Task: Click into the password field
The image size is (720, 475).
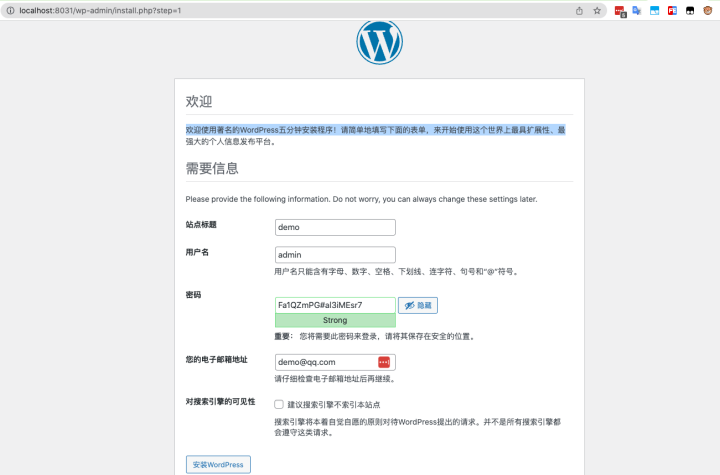Action: pos(335,305)
